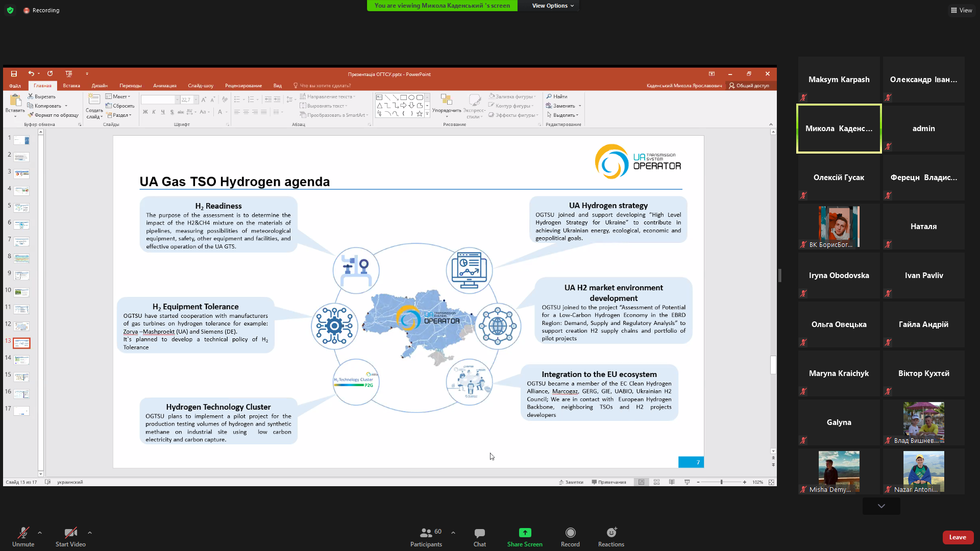Open the Chat panel
The height and width of the screenshot is (551, 980).
coord(479,536)
